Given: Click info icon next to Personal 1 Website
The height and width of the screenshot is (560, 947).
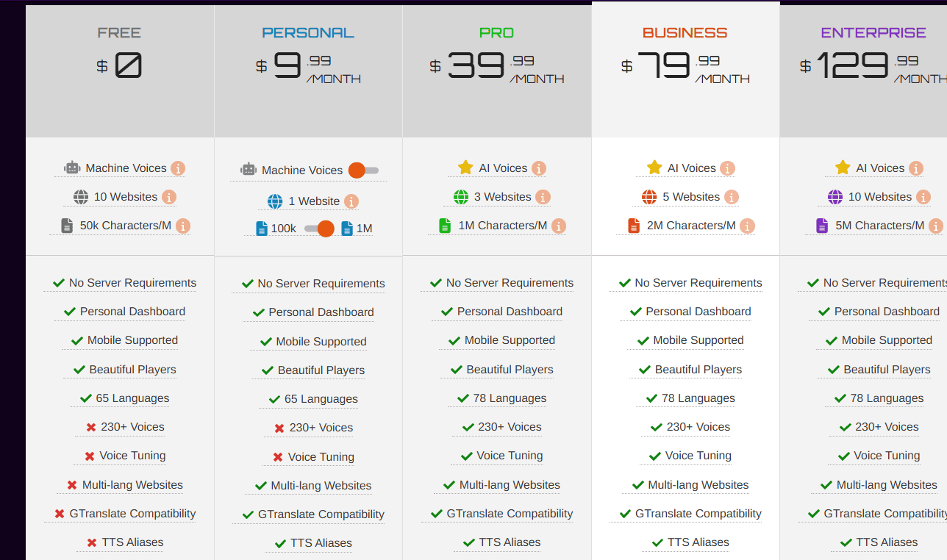Looking at the screenshot, I should point(351,201).
